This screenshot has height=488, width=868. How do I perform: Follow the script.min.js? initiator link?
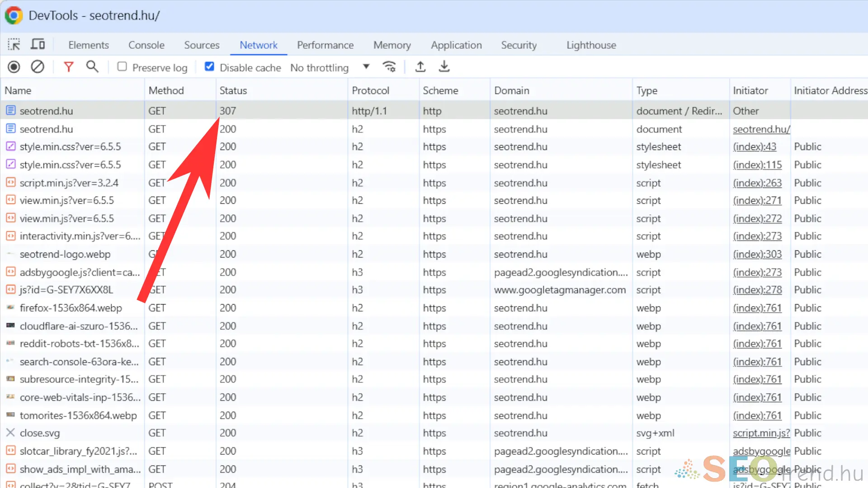tap(761, 433)
